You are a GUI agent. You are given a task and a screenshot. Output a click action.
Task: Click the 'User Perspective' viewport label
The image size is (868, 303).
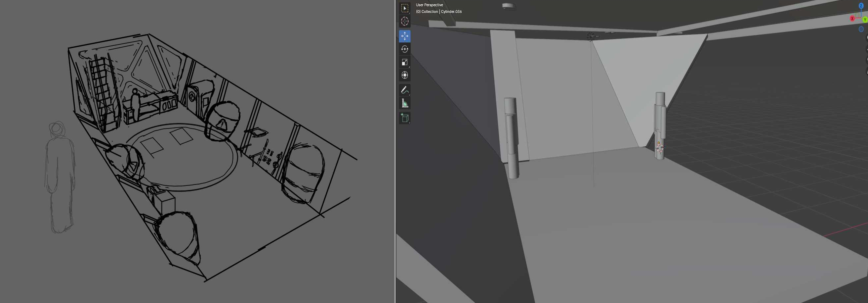point(429,5)
